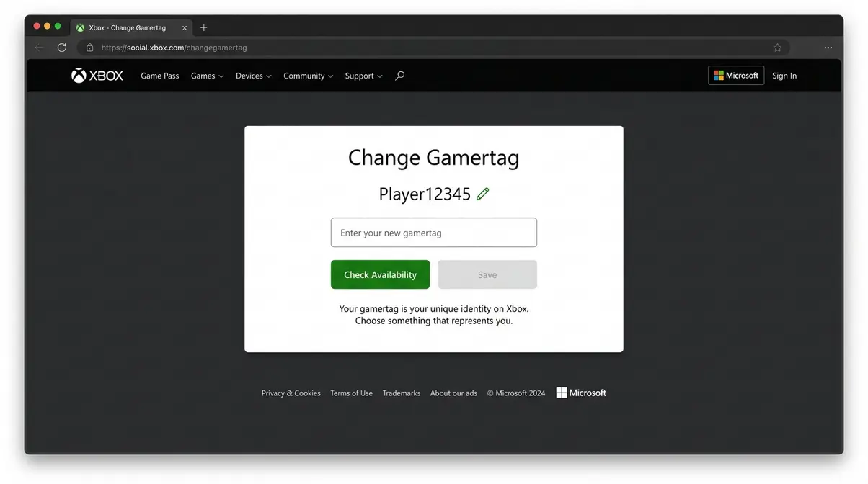Click the Check Availability button
The image size is (868, 484).
click(x=380, y=274)
